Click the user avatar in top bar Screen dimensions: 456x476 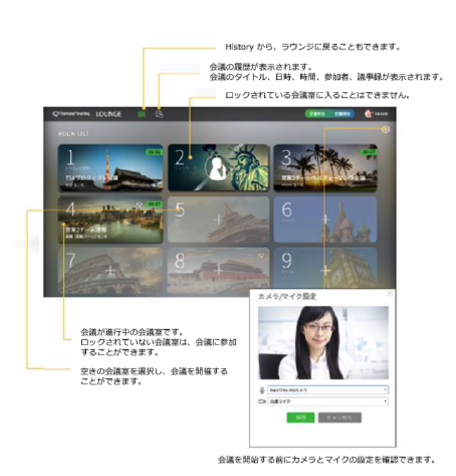(x=368, y=114)
